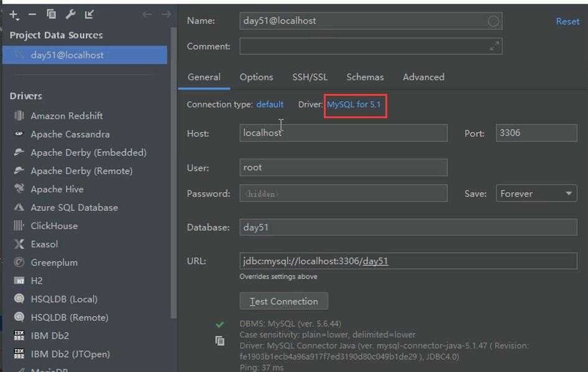588x372 pixels.
Task: Click the 'Drivers' section heading
Action: pyautogui.click(x=26, y=96)
